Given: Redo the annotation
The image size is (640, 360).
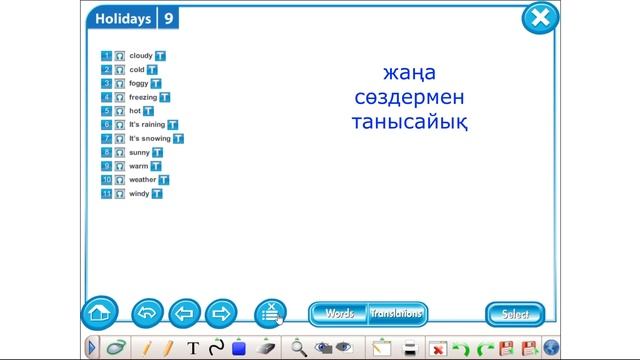Looking at the screenshot, I should [x=485, y=349].
